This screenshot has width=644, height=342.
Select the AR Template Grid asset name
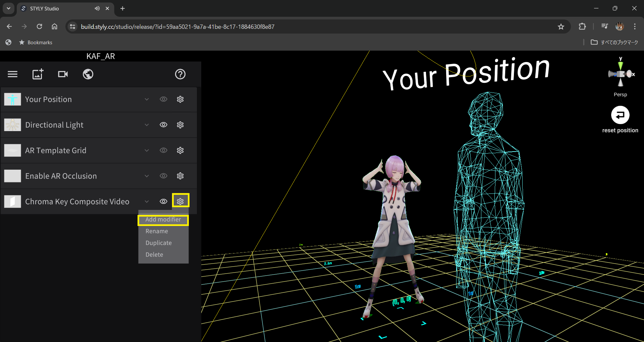[x=56, y=150]
